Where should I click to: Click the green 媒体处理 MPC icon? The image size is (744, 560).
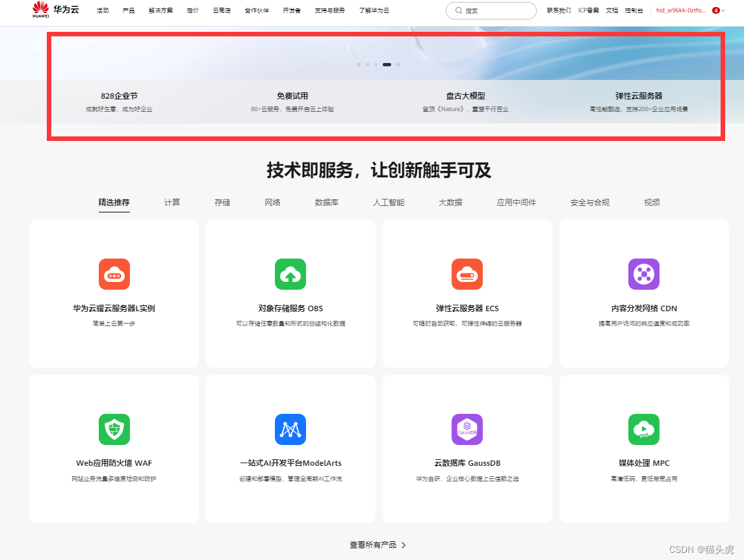644,429
